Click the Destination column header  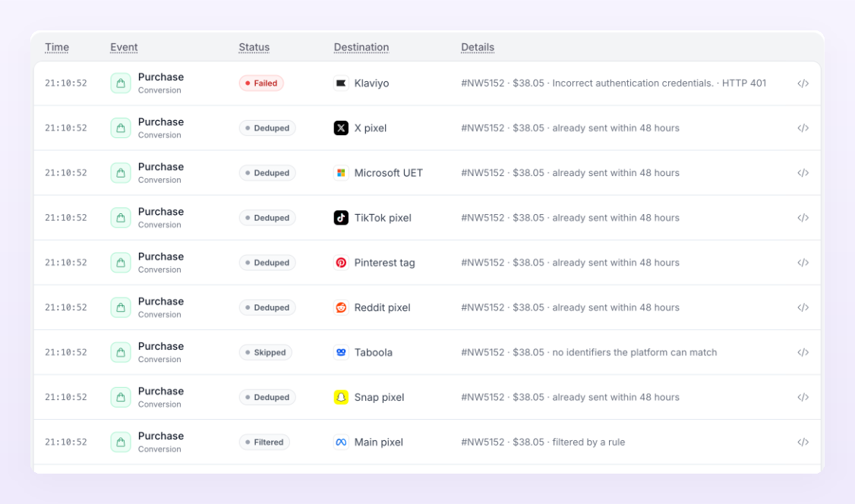(x=361, y=47)
